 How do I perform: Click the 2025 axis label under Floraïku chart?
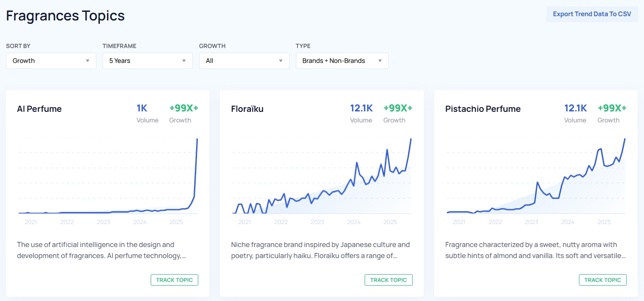pos(390,222)
